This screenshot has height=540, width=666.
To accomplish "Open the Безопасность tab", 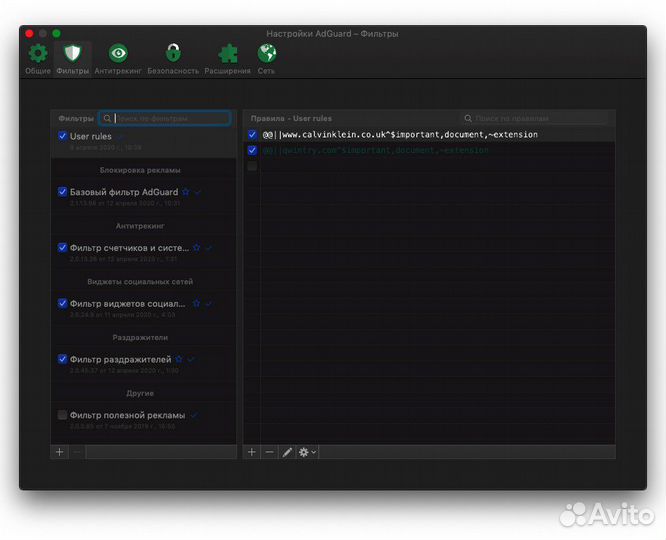I will point(173,59).
